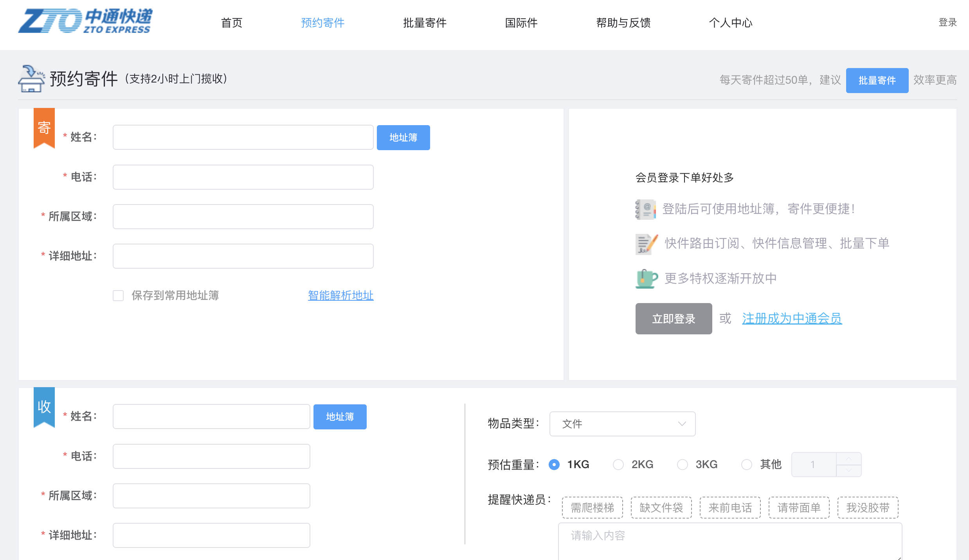969x560 pixels.
Task: Click receiver 所属区域 region selector
Action: [x=211, y=496]
